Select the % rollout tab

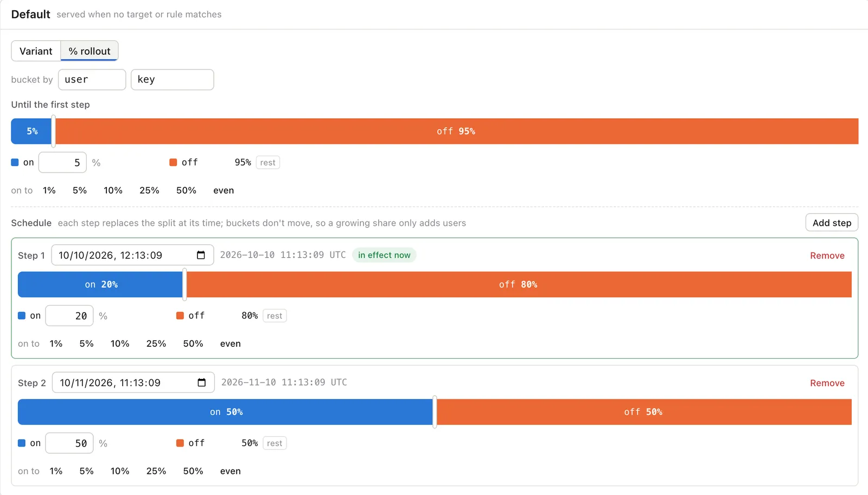tap(90, 51)
